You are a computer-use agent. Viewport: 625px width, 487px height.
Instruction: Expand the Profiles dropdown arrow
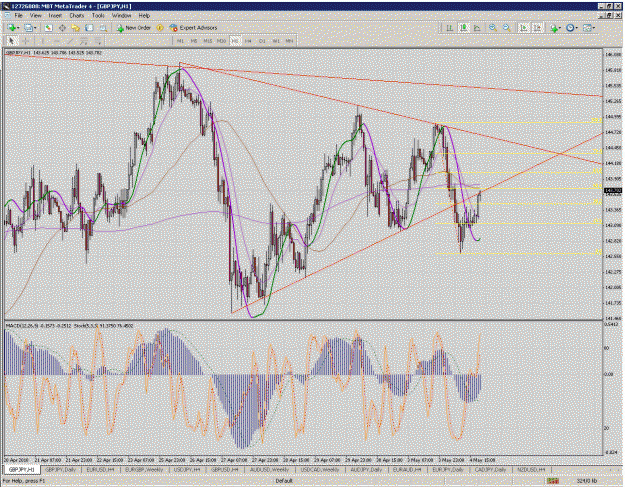(x=35, y=28)
